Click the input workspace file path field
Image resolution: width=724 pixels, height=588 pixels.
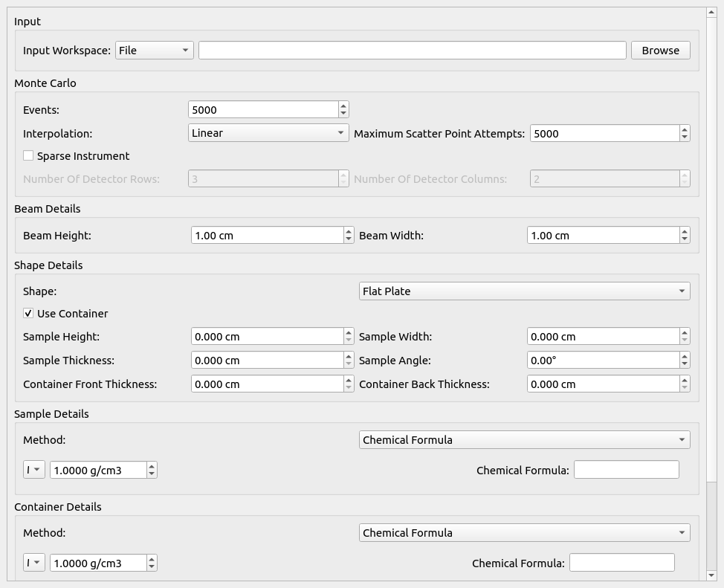(412, 51)
